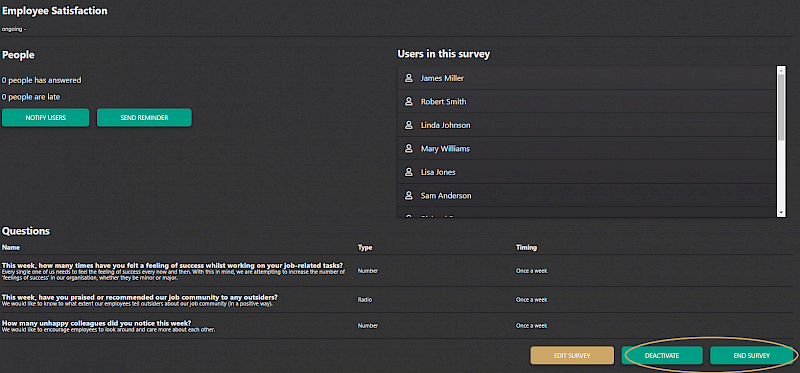800x373 pixels.
Task: Click the Questions heading
Action: [26, 231]
